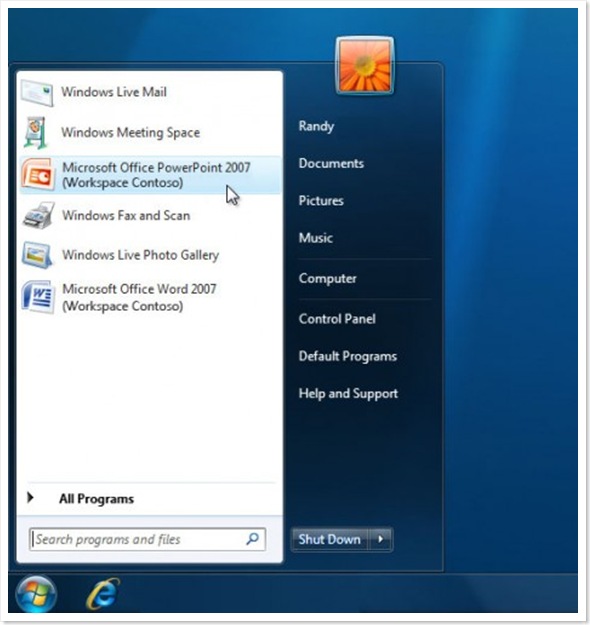This screenshot has height=625, width=590.
Task: Open the All Programs list
Action: click(x=96, y=499)
